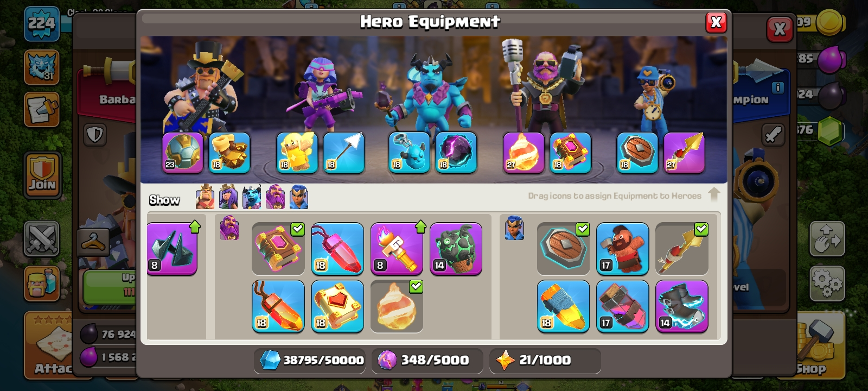Image resolution: width=868 pixels, height=391 pixels.
Task: Toggle Barbarian King filter in Show row
Action: 205,197
